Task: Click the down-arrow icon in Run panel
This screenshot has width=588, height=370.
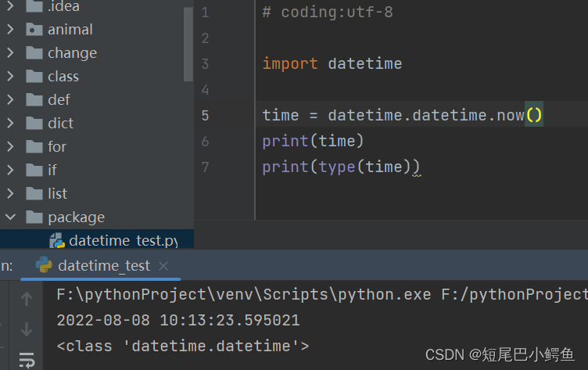Action: click(x=27, y=329)
